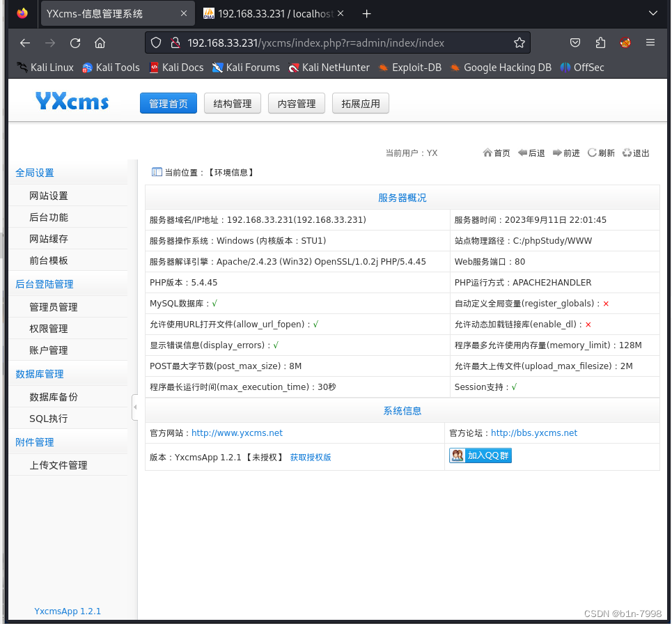This screenshot has height=624, width=672.
Task: Collapse the 附件管理 sidebar section
Action: [35, 442]
